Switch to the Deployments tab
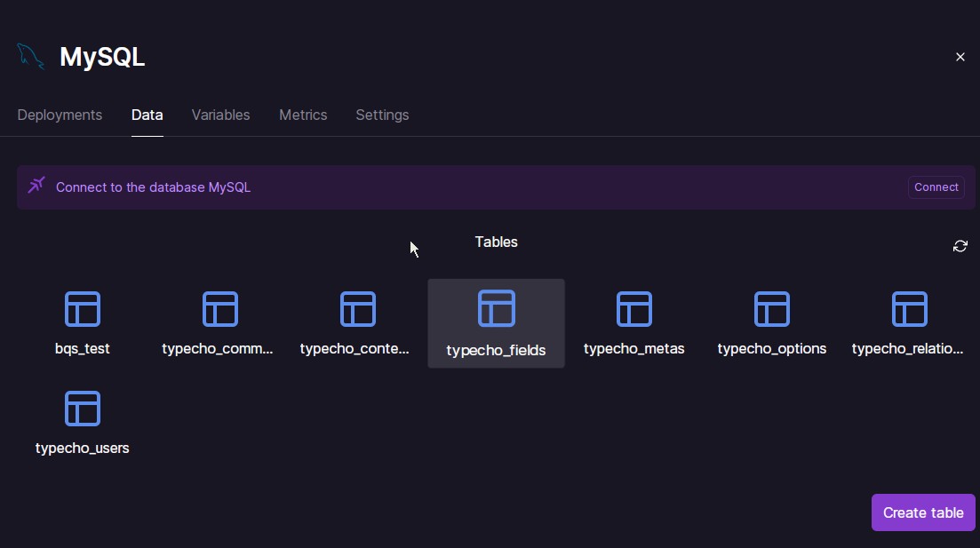This screenshot has width=980, height=548. click(x=60, y=115)
